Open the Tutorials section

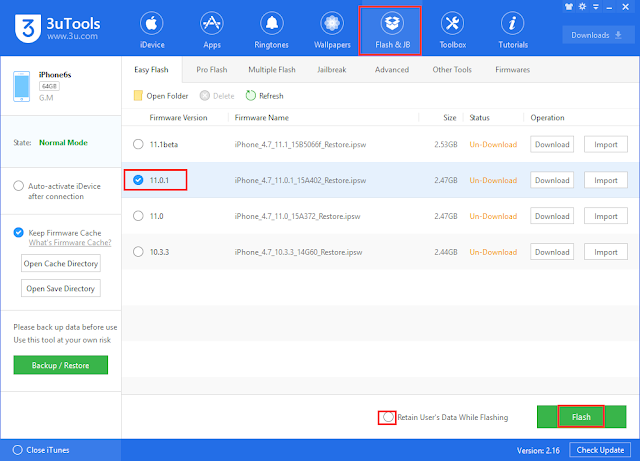click(513, 31)
